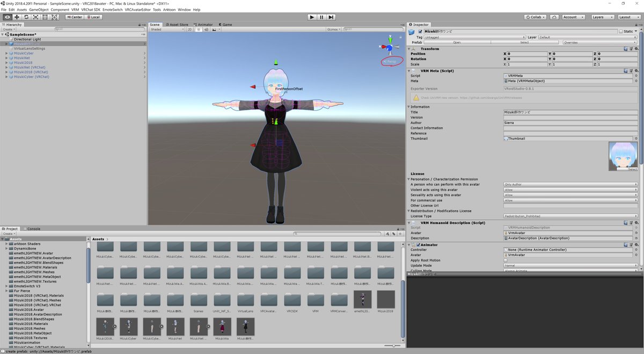
Task: Open the Overrides dropdown
Action: [x=600, y=42]
